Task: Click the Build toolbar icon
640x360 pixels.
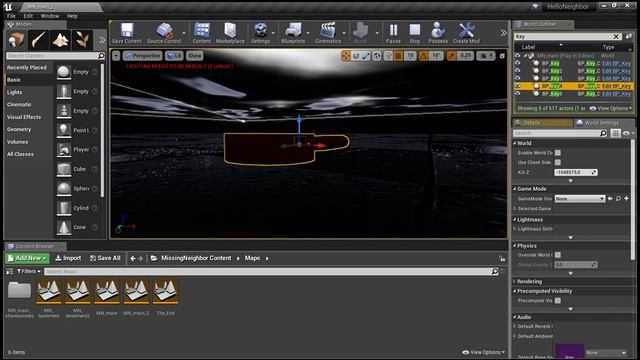Action: pos(360,33)
